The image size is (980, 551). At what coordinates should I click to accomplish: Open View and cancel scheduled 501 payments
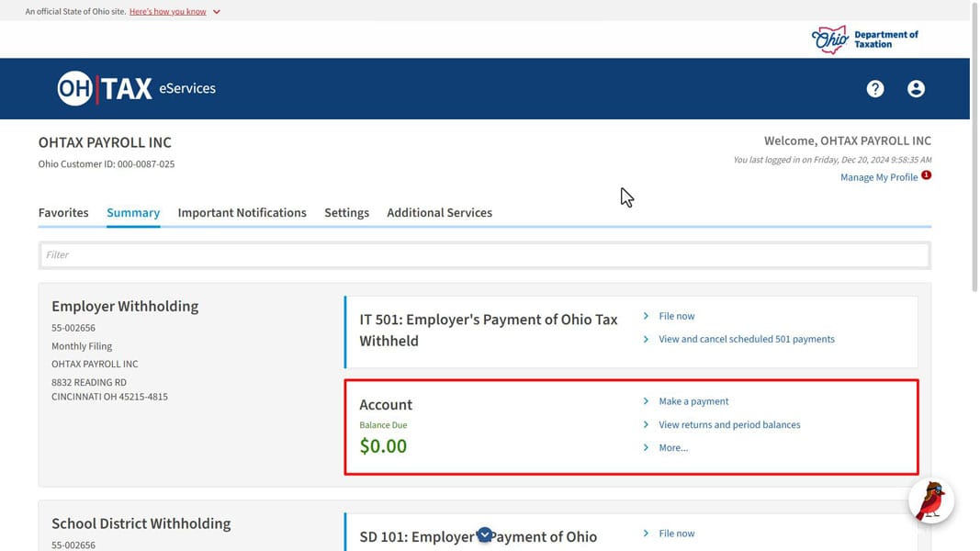tap(746, 339)
